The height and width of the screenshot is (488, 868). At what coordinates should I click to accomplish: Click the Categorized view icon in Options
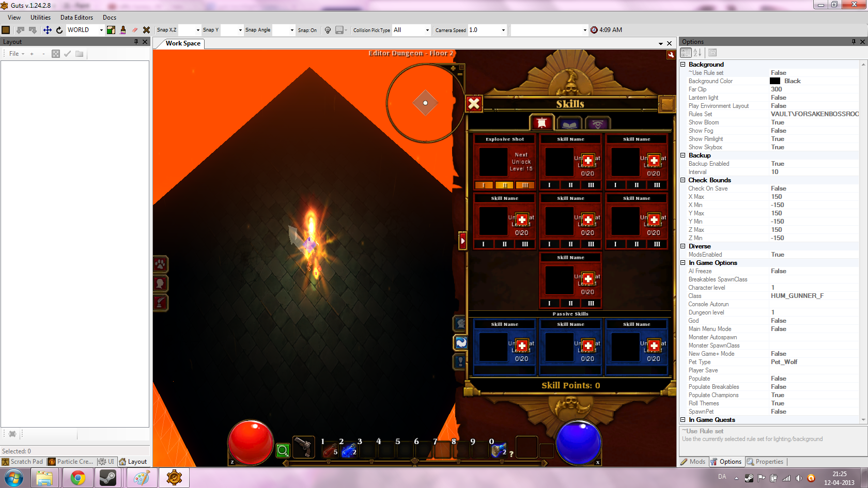pos(686,53)
